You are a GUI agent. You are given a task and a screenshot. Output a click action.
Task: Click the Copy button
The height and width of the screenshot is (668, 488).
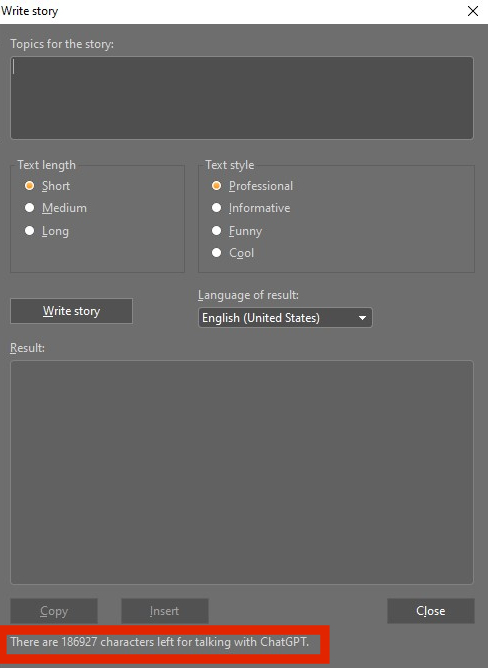(x=54, y=611)
